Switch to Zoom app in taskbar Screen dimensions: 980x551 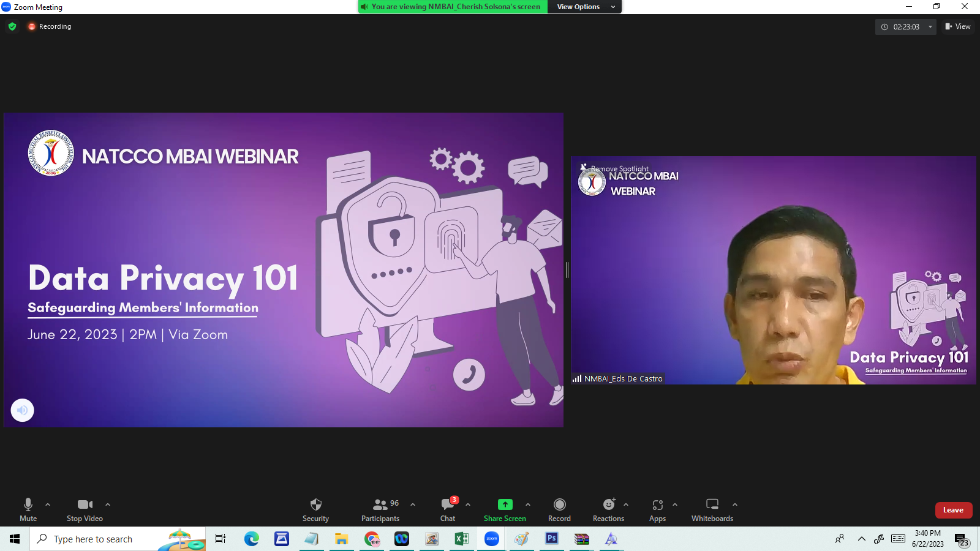[x=492, y=539]
